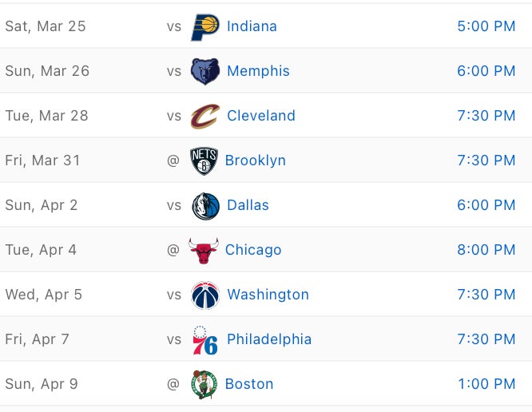Click the Memphis Grizzlies team logo
The image size is (532, 412).
click(205, 71)
